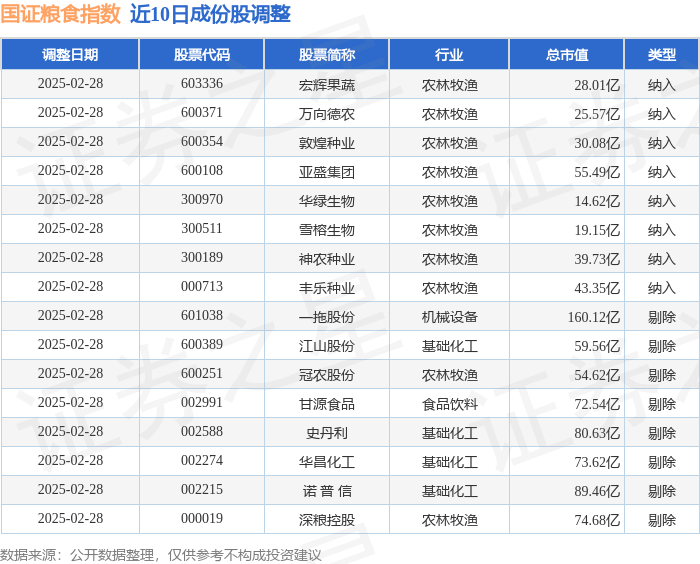The height and width of the screenshot is (564, 700).
Task: Select the subtitle 近10日成份股调整
Action: 210,14
